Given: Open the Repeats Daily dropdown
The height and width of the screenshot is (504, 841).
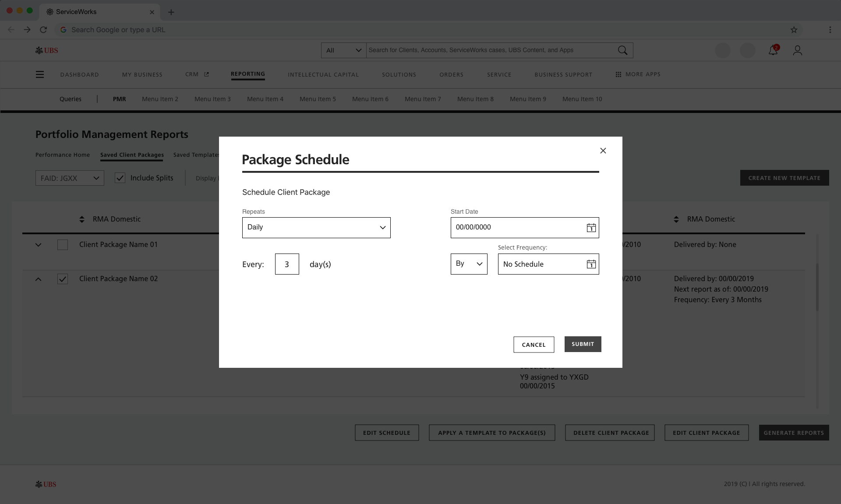Looking at the screenshot, I should click(x=316, y=228).
